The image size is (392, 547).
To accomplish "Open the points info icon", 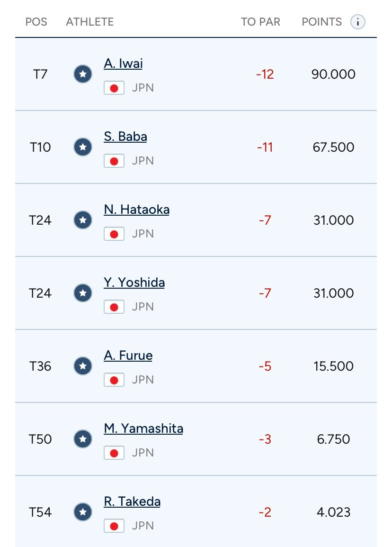I will (358, 22).
